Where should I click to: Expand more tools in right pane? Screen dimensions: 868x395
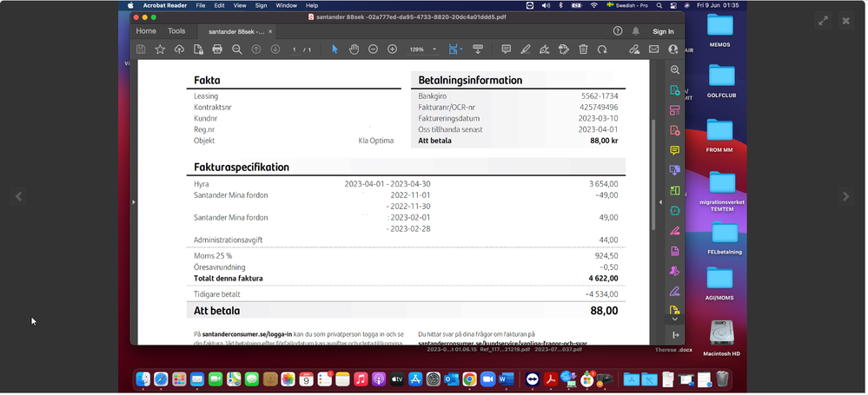(675, 319)
